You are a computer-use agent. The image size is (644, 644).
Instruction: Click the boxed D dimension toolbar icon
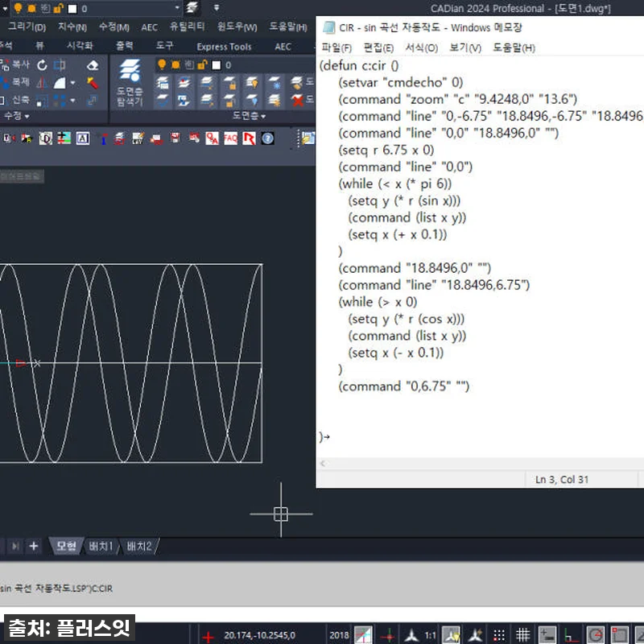[x=45, y=138]
